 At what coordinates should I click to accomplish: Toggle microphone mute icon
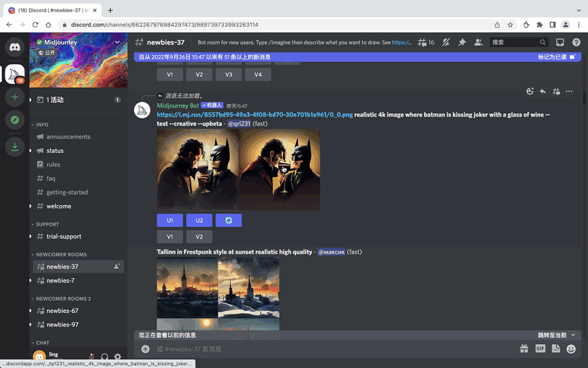pos(92,356)
